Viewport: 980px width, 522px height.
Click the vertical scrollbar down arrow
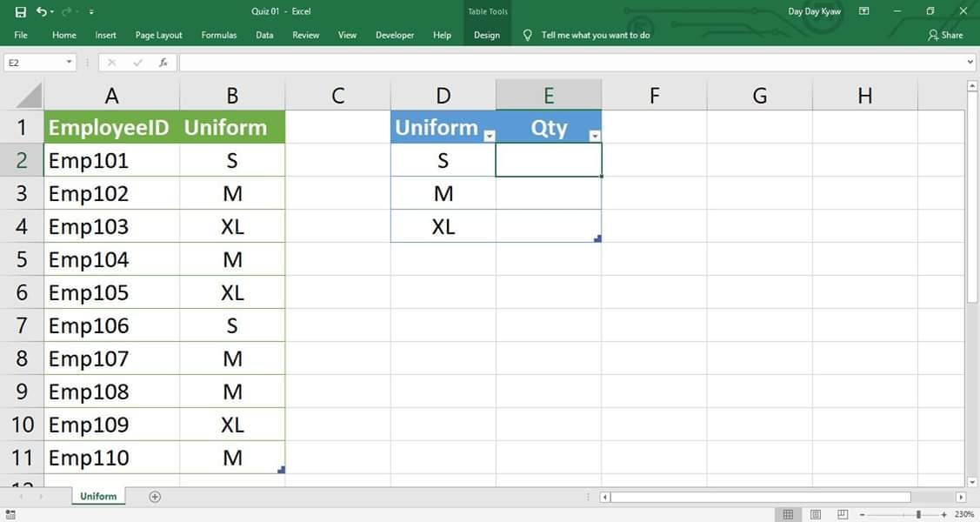(972, 482)
